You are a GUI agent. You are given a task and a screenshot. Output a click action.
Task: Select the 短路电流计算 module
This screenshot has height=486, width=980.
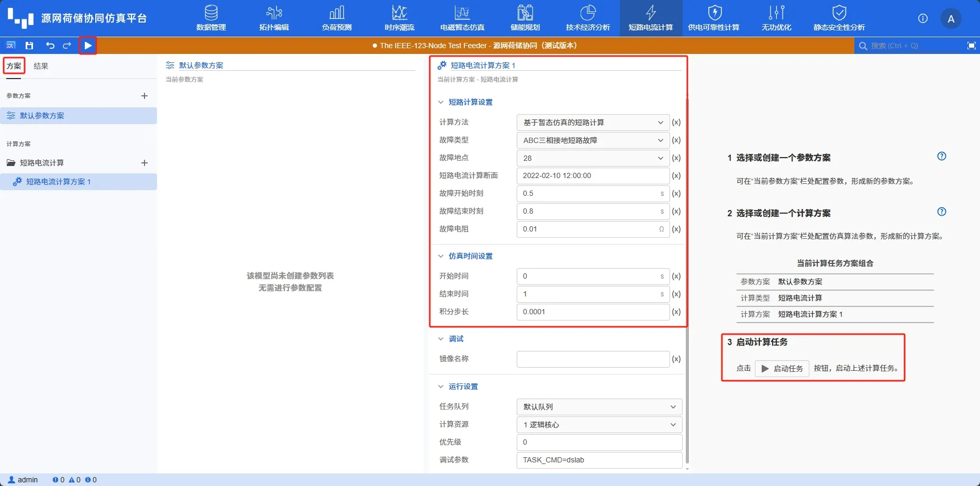pos(651,18)
